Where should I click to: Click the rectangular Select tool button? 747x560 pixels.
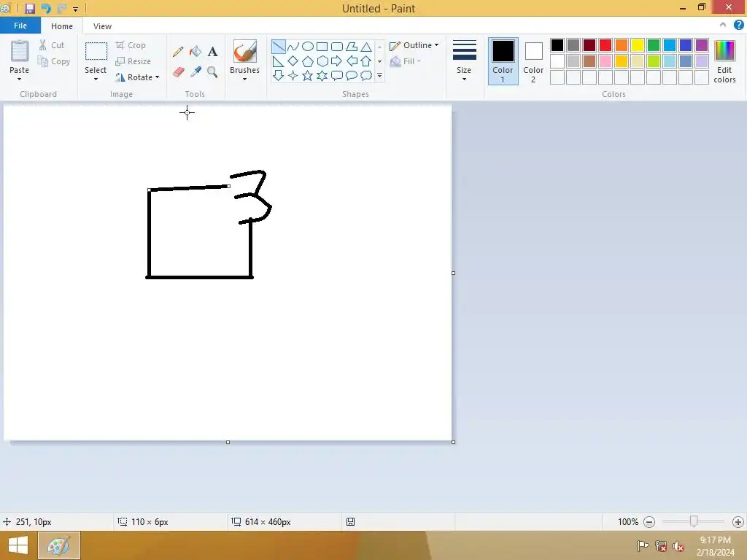[96, 52]
